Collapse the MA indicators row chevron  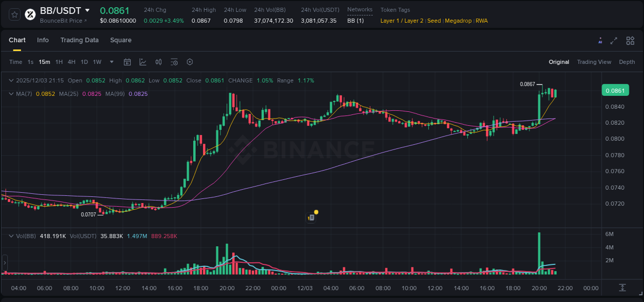coord(11,94)
